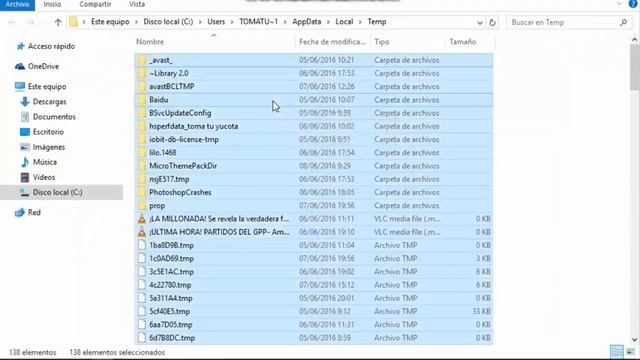Click VLC cone icon of '¡ULTIMA HORA!' file
Screen dimensions: 640x360
click(x=142, y=232)
